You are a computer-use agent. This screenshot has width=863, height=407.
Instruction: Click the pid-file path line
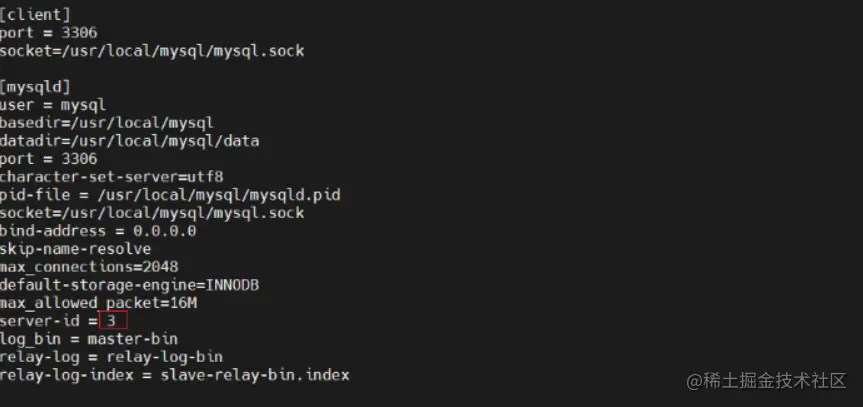point(170,195)
